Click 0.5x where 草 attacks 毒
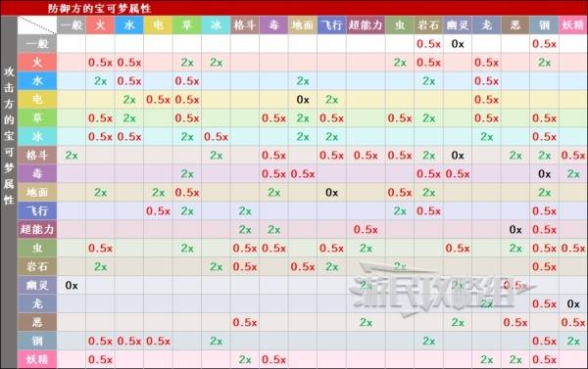The height and width of the screenshot is (369, 588). click(273, 118)
